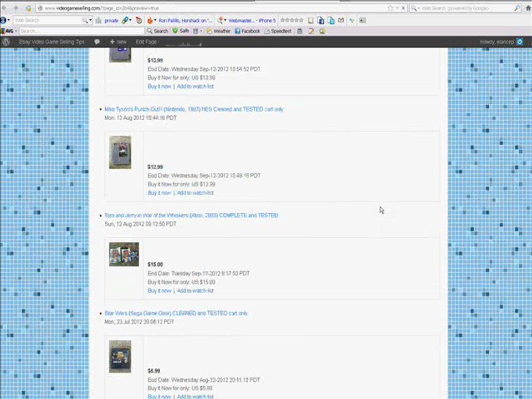This screenshot has height=399, width=532.
Task: Expand the dropdown beside toolbar search magnifier
Action: (90, 21)
